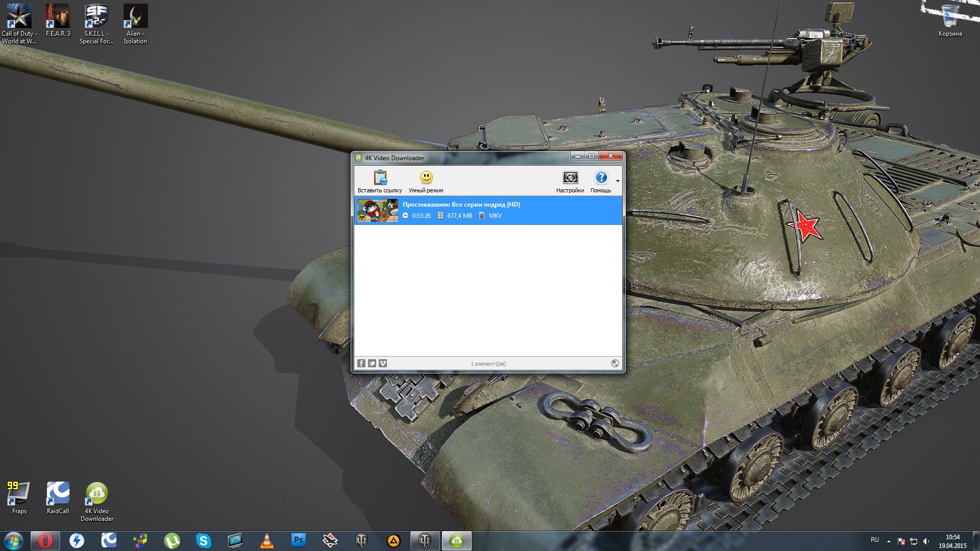This screenshot has width=980, height=551.
Task: Open the clock showing 10:54
Action: pyautogui.click(x=952, y=541)
